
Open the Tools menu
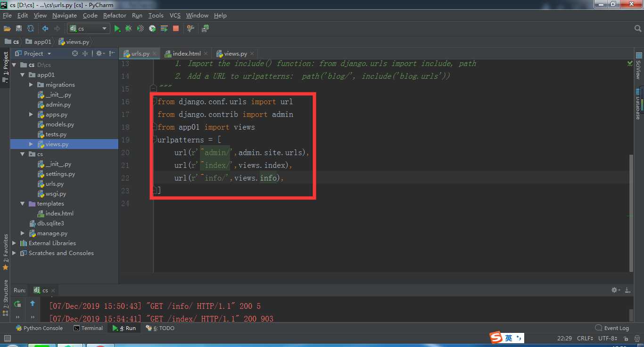[x=156, y=16]
